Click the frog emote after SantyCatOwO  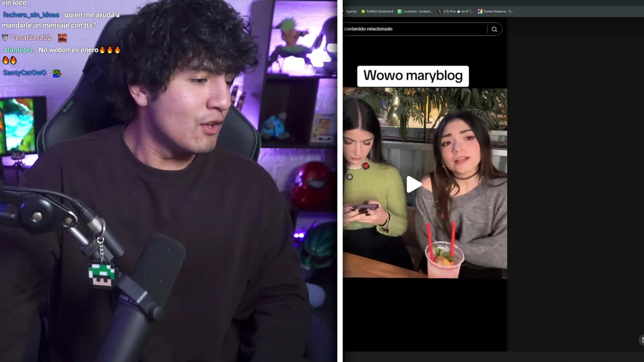coord(57,73)
